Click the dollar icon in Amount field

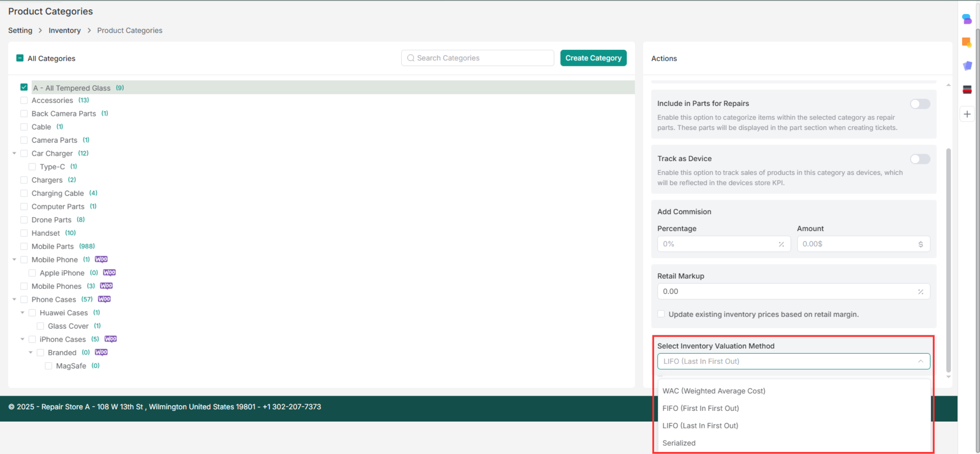pyautogui.click(x=920, y=244)
